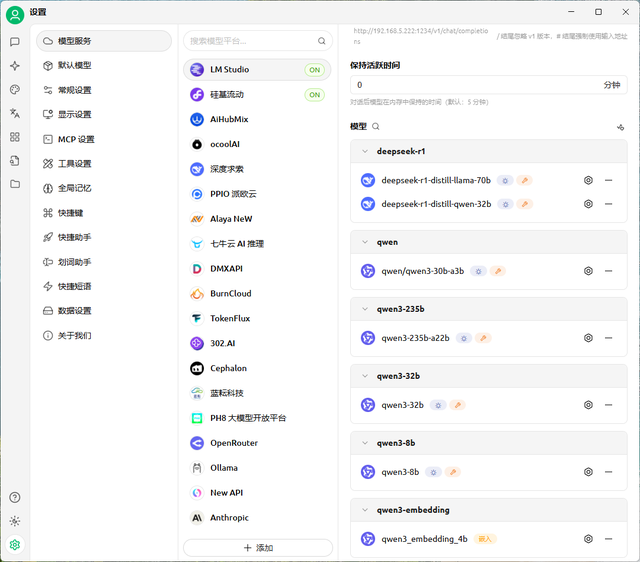The image size is (640, 562).
Task: Open settings for deepseek-r1-distill-llama-70b
Action: pyautogui.click(x=588, y=180)
